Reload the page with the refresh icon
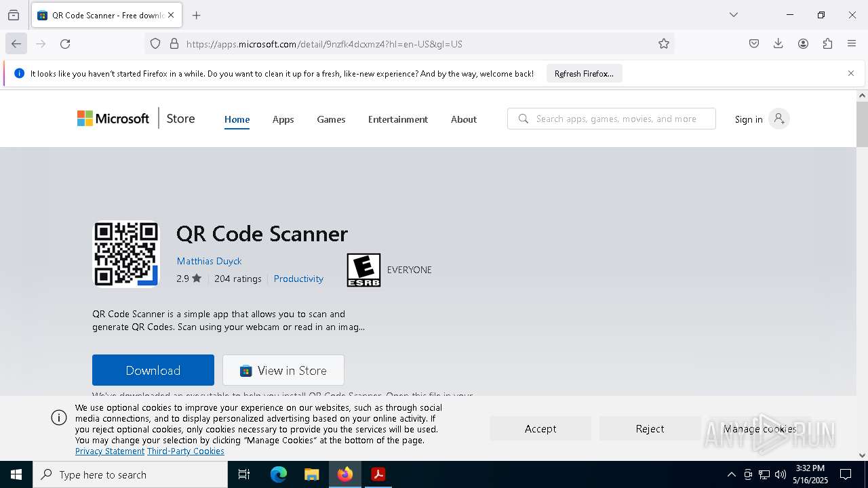Screen dimensions: 868x488 click(65, 43)
